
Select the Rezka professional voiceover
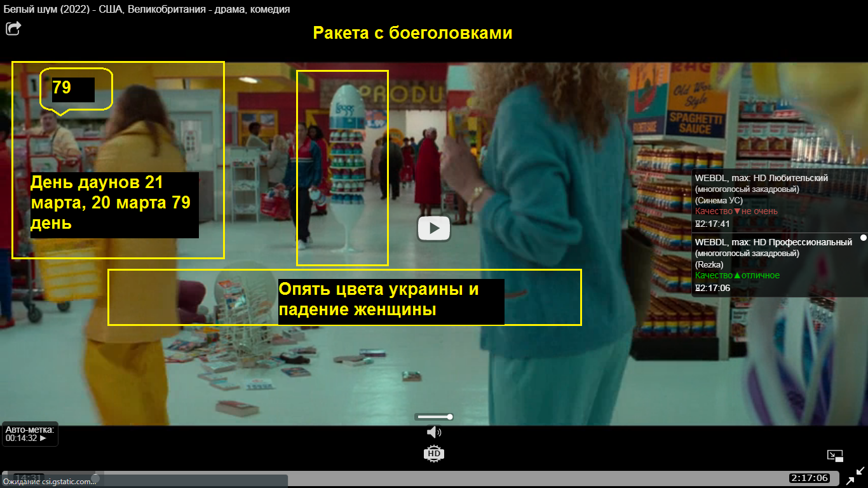[780, 264]
